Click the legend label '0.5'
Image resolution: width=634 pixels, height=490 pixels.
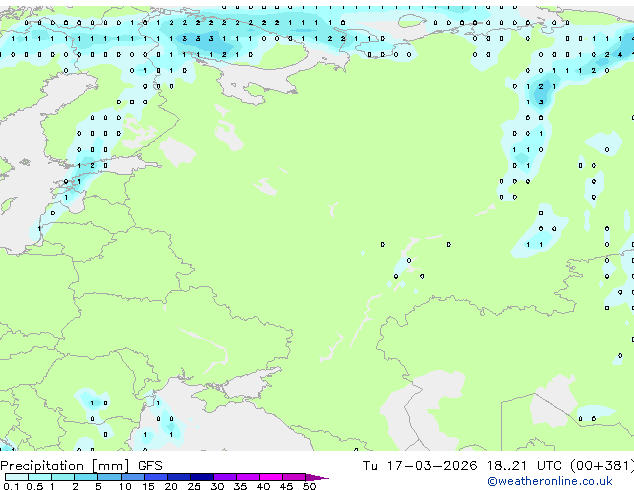click(35, 486)
